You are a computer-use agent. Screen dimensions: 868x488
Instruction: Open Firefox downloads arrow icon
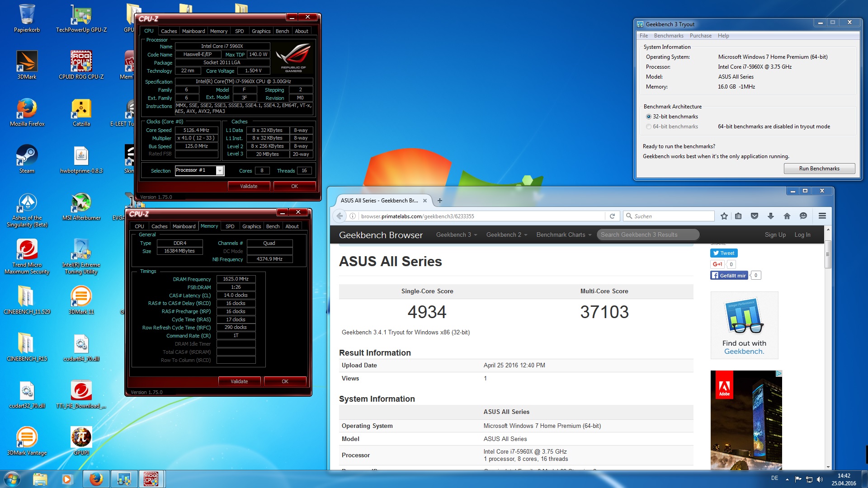tap(771, 216)
